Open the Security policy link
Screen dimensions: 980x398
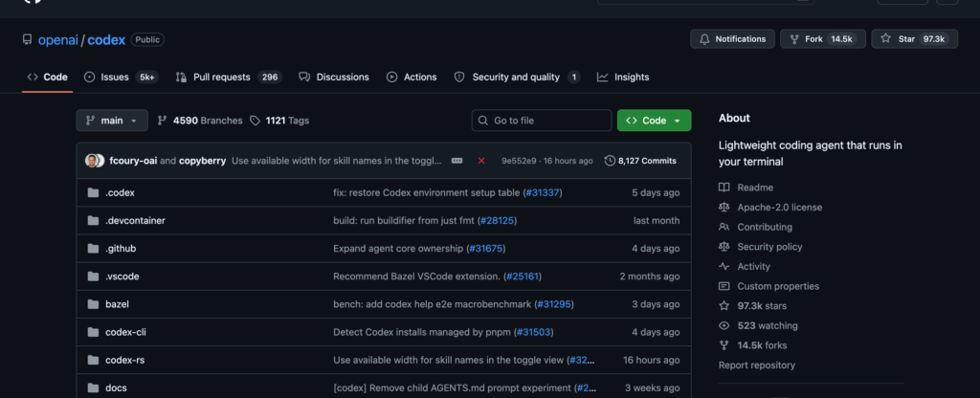[x=761, y=247]
